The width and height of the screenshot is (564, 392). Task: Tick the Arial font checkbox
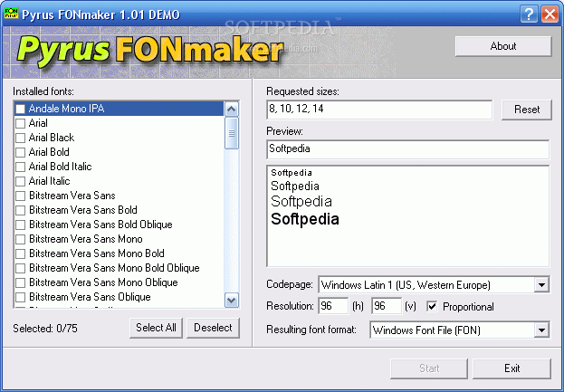click(x=21, y=123)
